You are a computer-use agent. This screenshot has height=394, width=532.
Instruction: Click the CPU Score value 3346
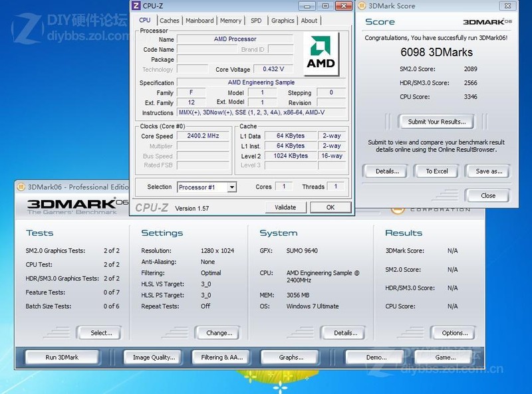(470, 96)
